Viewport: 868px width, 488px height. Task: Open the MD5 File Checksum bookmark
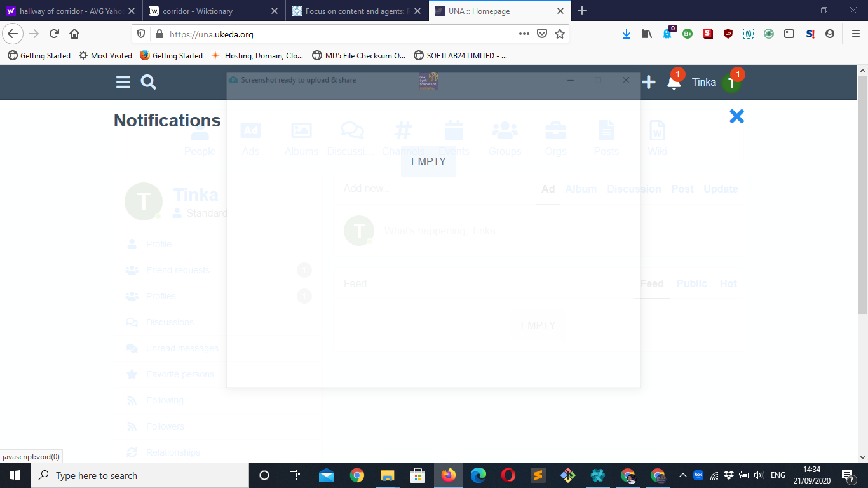(359, 55)
